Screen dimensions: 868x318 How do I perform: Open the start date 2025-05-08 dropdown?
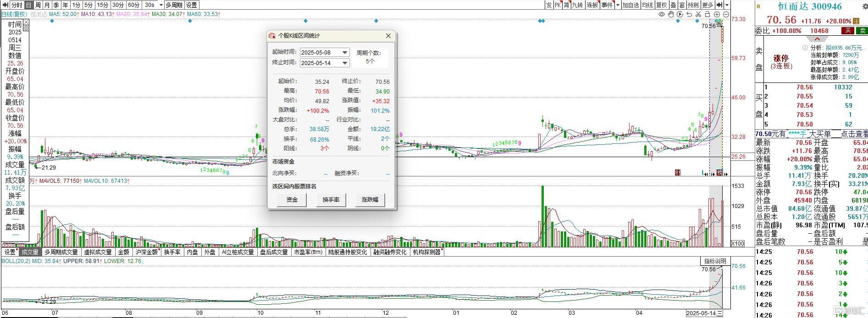(345, 53)
